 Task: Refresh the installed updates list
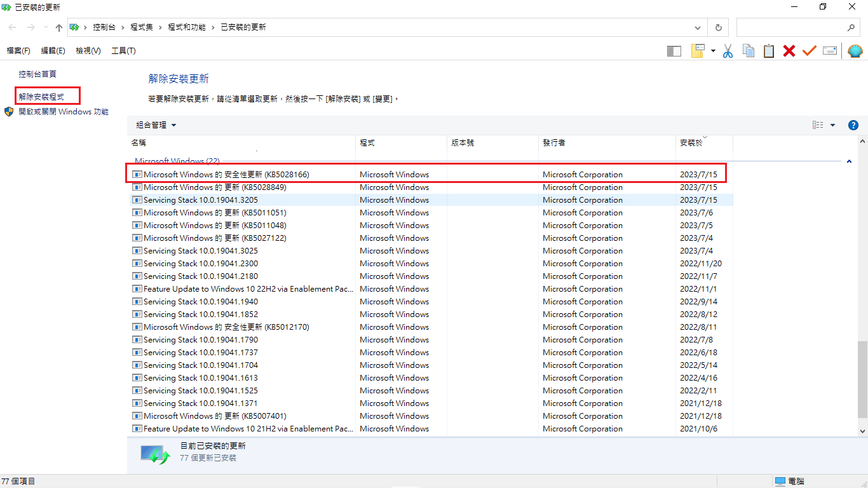tap(718, 27)
